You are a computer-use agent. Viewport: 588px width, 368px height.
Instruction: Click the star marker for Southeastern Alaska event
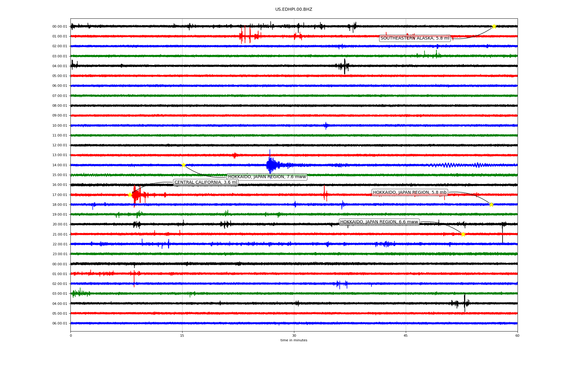click(x=494, y=26)
